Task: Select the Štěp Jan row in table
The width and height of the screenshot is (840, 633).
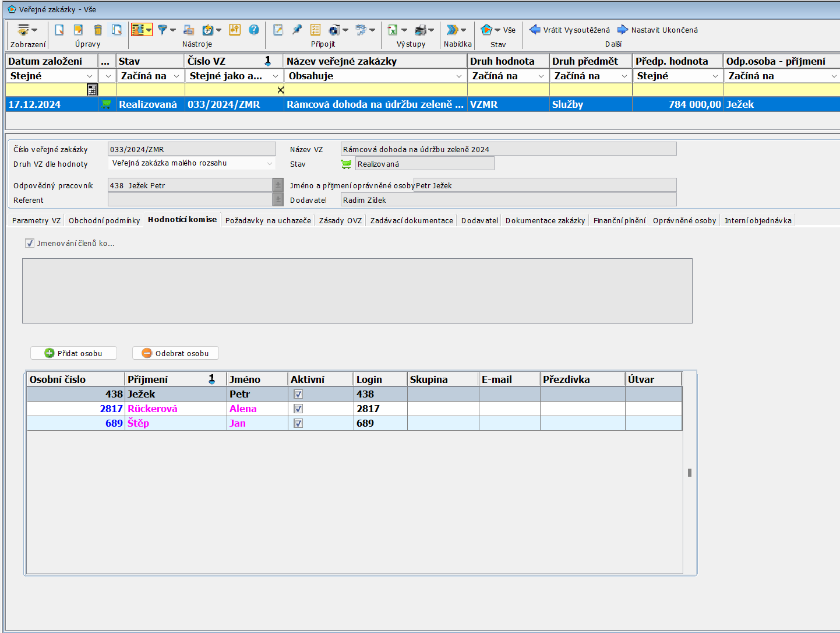Action: [175, 424]
